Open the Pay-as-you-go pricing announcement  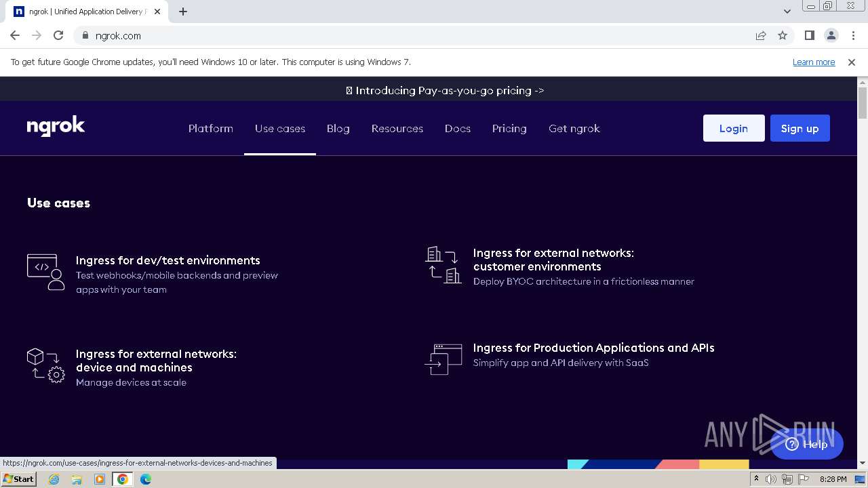pos(445,90)
